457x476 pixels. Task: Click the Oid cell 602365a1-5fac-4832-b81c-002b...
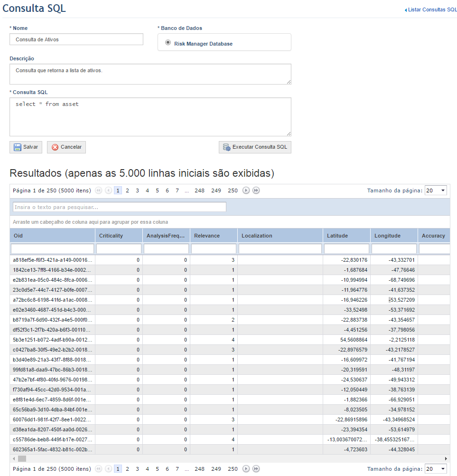[53, 449]
